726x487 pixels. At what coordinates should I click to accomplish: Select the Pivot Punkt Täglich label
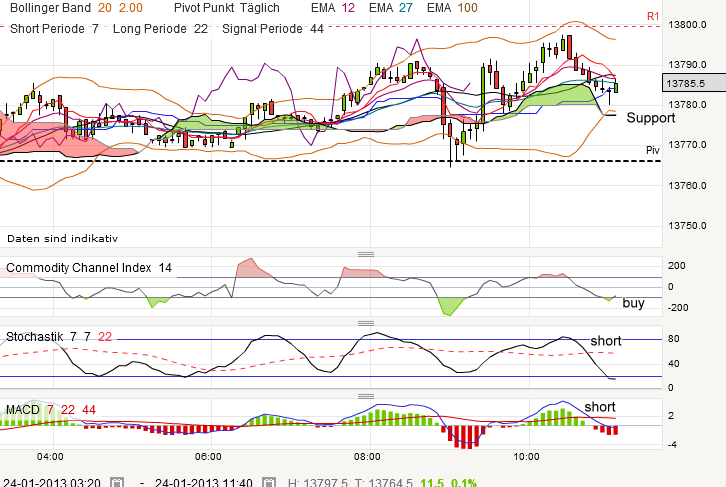[x=227, y=8]
